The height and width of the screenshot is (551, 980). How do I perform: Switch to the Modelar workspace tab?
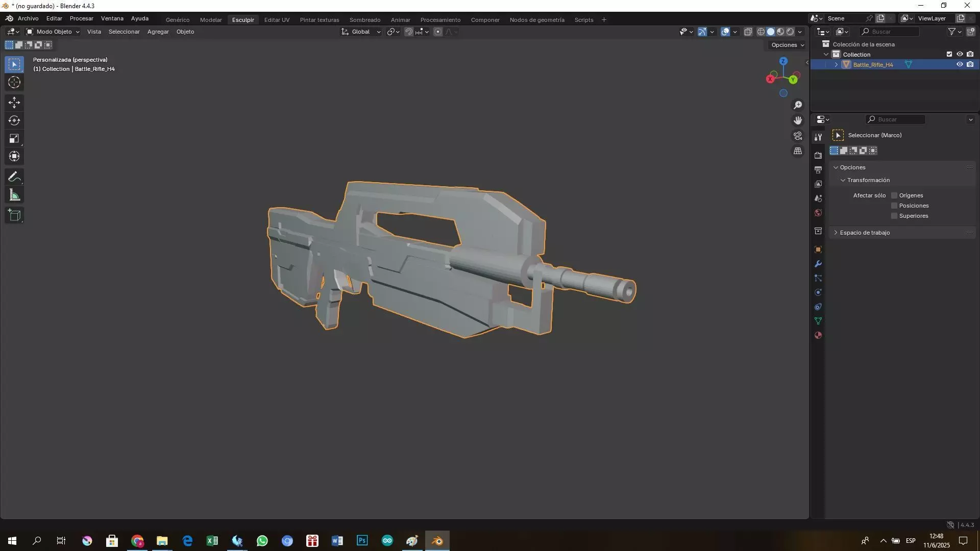[211, 20]
